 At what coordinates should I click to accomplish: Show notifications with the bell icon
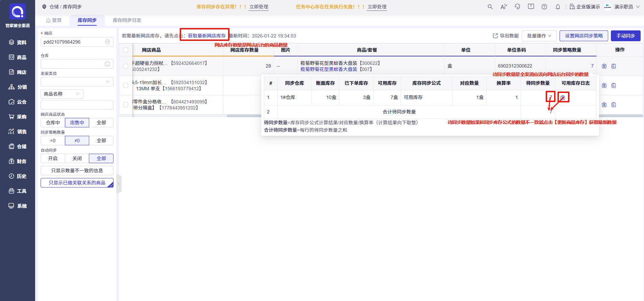558,7
